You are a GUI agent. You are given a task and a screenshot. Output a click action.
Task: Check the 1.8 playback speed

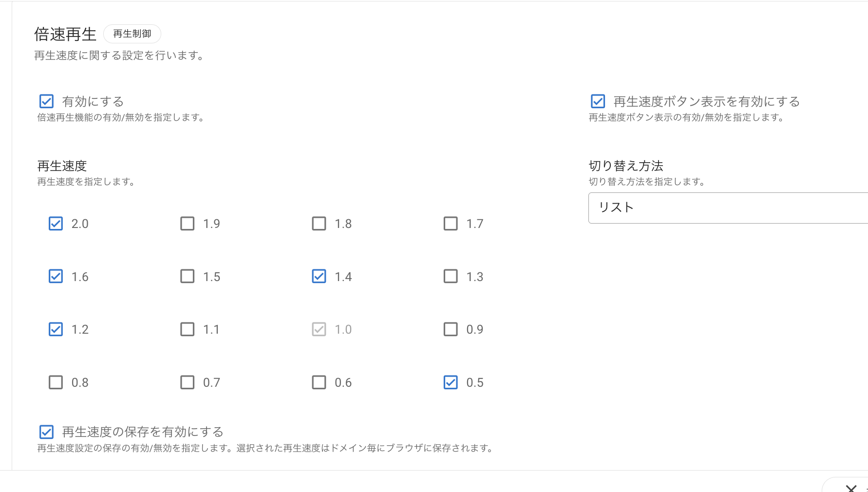[319, 224]
